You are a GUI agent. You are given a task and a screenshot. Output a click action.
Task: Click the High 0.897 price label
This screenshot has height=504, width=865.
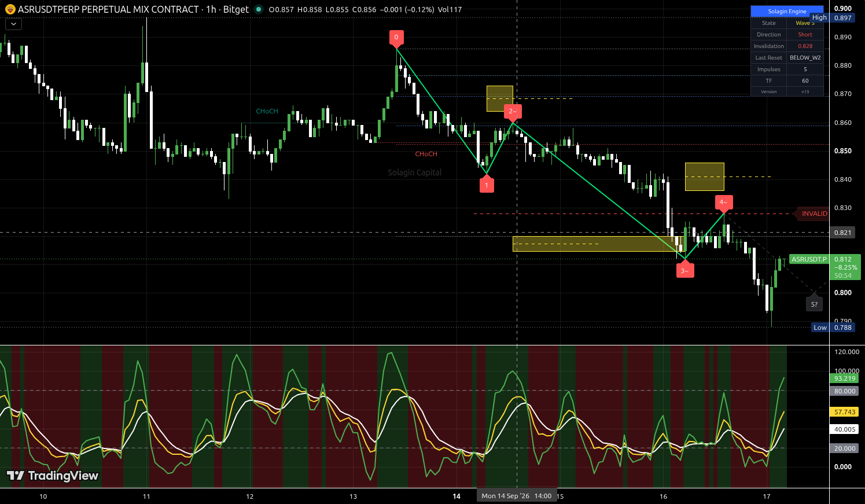pyautogui.click(x=832, y=18)
